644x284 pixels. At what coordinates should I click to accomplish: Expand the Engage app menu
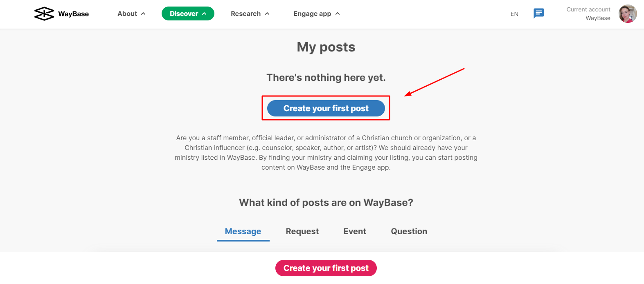point(317,13)
